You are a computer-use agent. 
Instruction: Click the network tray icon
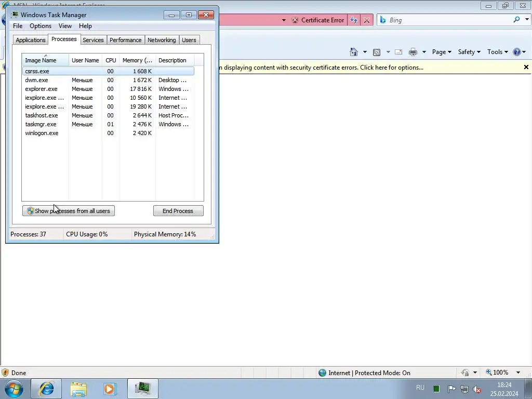point(464,389)
